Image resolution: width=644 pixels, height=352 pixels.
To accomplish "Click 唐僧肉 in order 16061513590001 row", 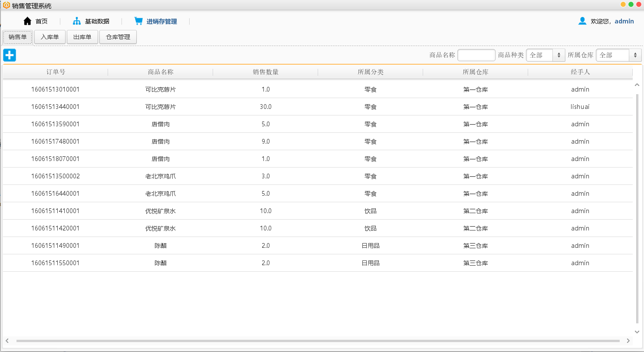I will [161, 124].
